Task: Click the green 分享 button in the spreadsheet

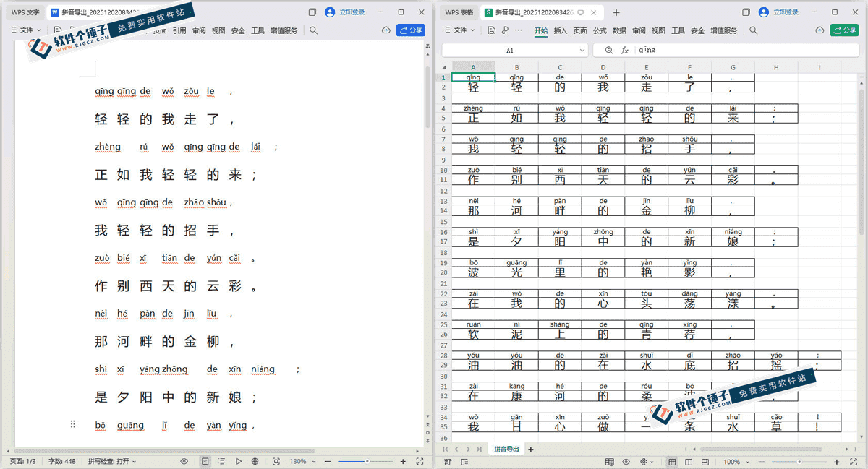Action: coord(844,30)
